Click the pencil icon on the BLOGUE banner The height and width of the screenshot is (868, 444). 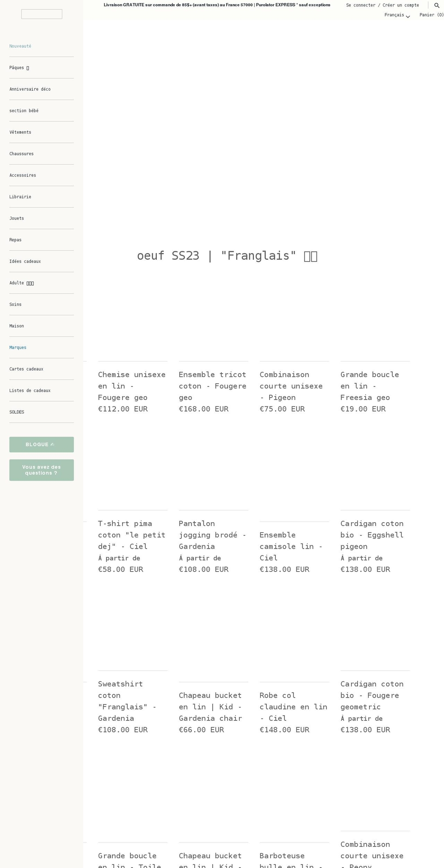tap(51, 444)
